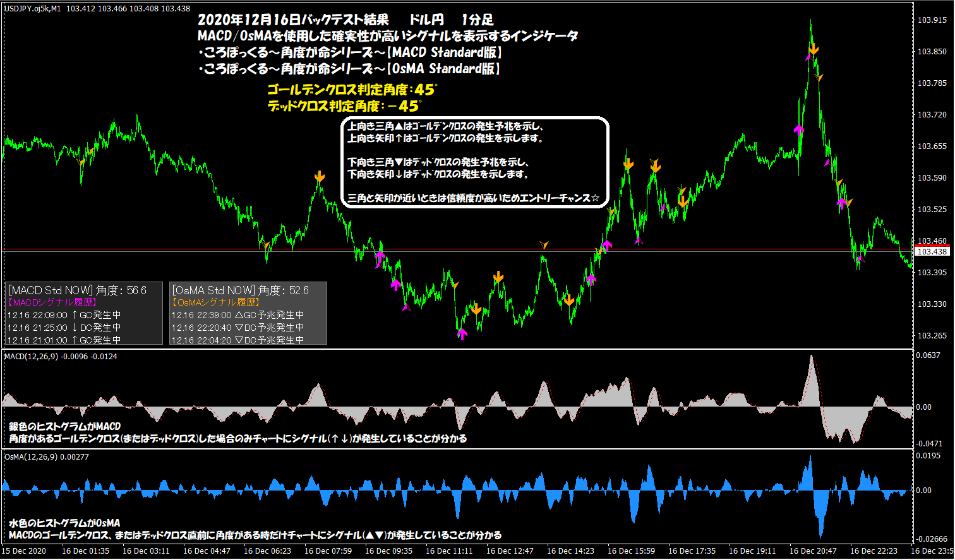Click the 'OsMA(12,26,9) 0.00277' indicator label
Viewport: 955px width, 560px height.
tap(47, 456)
